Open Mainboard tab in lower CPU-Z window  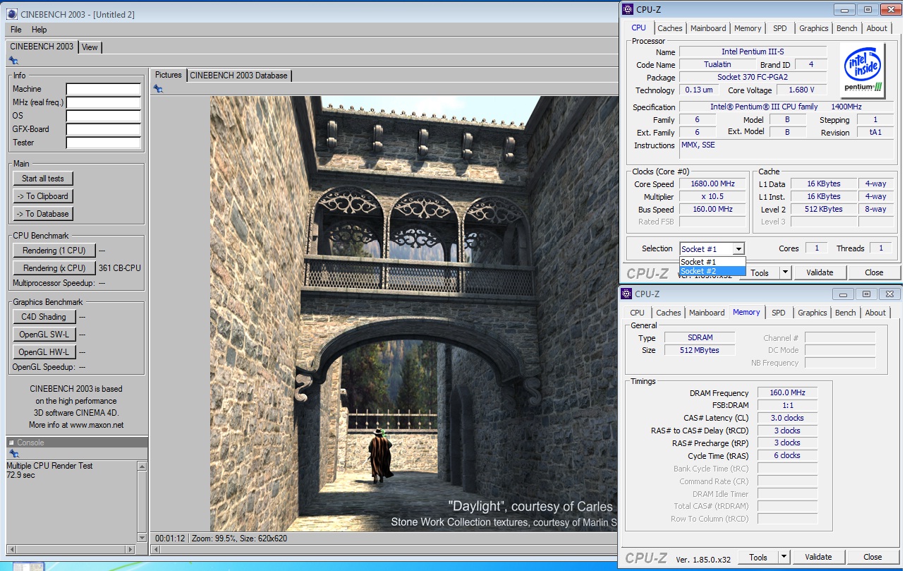(x=707, y=313)
